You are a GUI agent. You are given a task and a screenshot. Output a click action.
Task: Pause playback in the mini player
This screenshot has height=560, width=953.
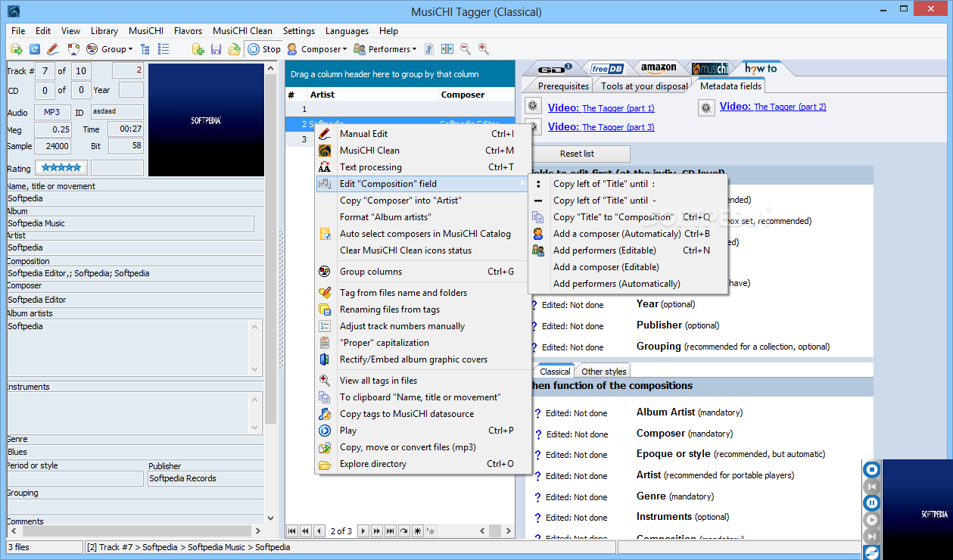click(871, 502)
